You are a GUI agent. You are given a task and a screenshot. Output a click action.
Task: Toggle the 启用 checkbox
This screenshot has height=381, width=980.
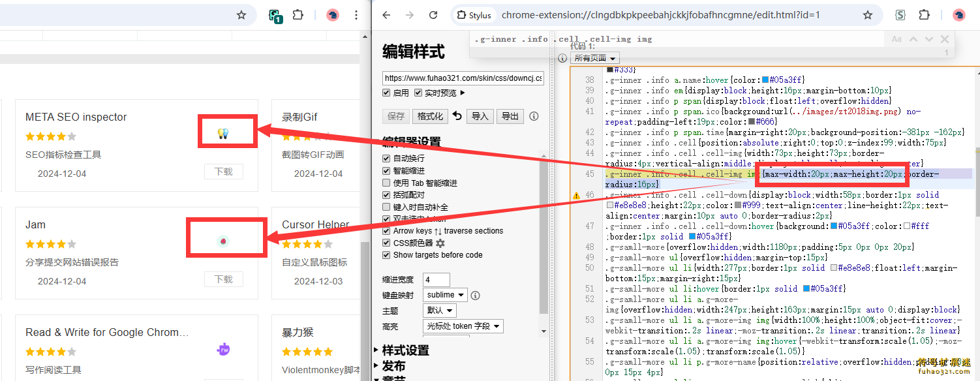pos(386,93)
